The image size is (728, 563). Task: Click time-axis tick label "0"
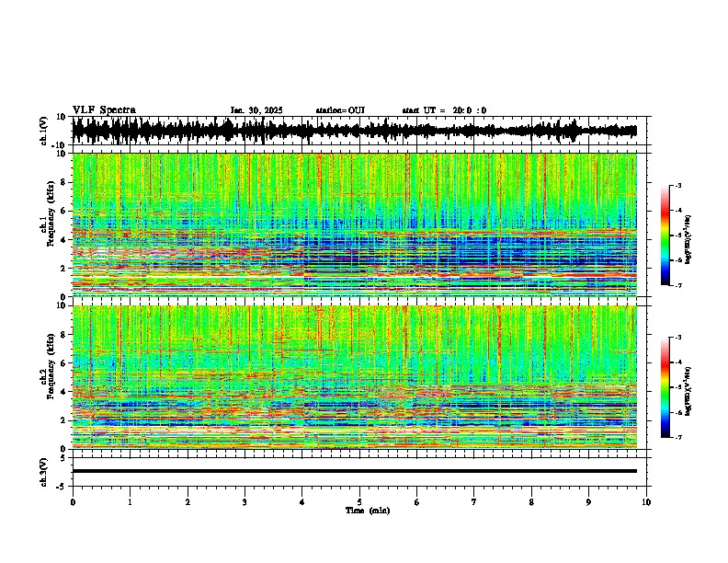click(73, 502)
